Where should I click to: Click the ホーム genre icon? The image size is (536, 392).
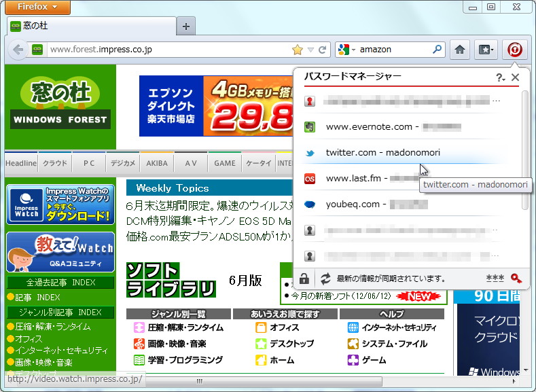click(261, 360)
